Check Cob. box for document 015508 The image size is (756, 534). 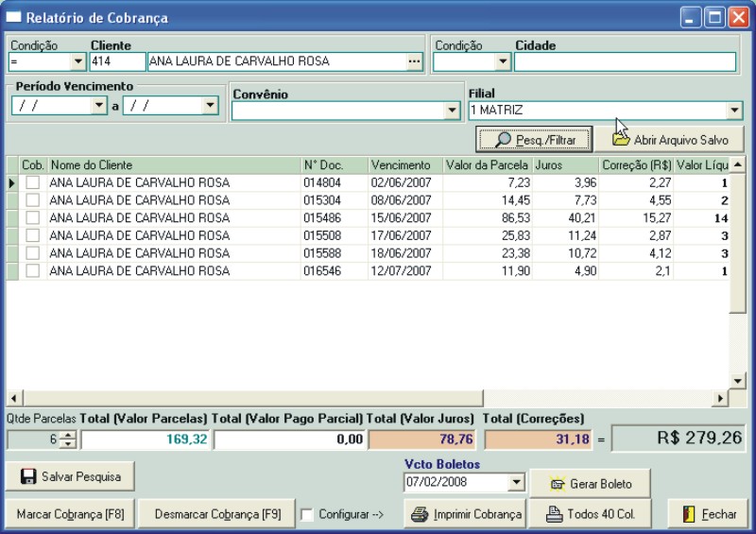pyautogui.click(x=33, y=235)
